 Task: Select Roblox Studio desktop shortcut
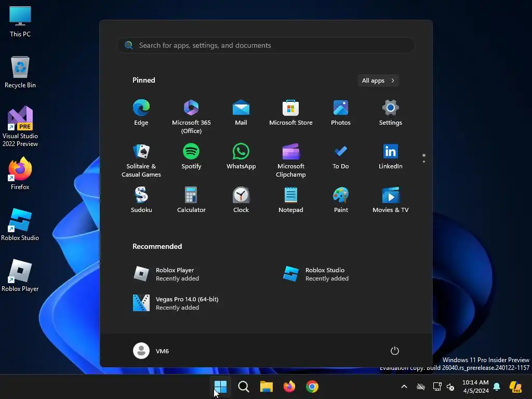pyautogui.click(x=20, y=224)
